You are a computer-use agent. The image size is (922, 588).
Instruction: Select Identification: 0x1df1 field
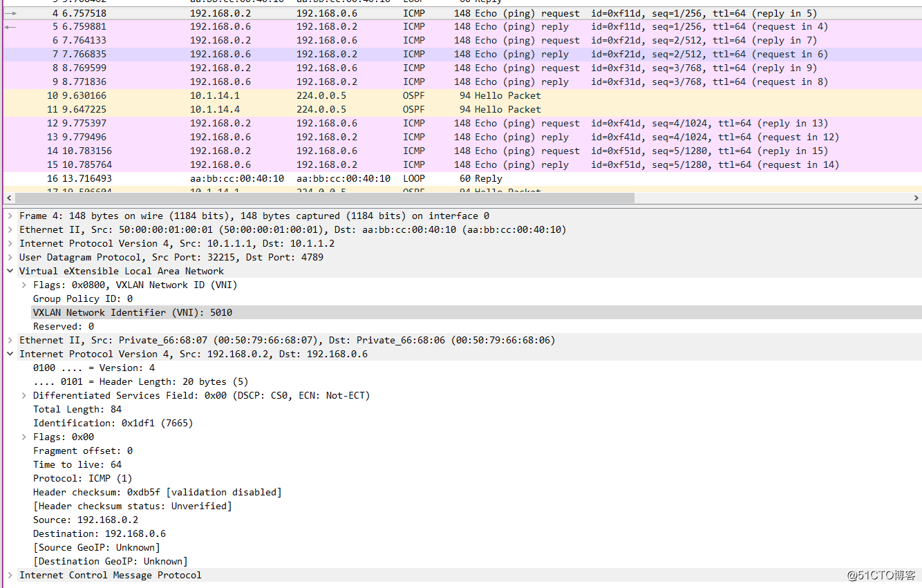pos(113,423)
